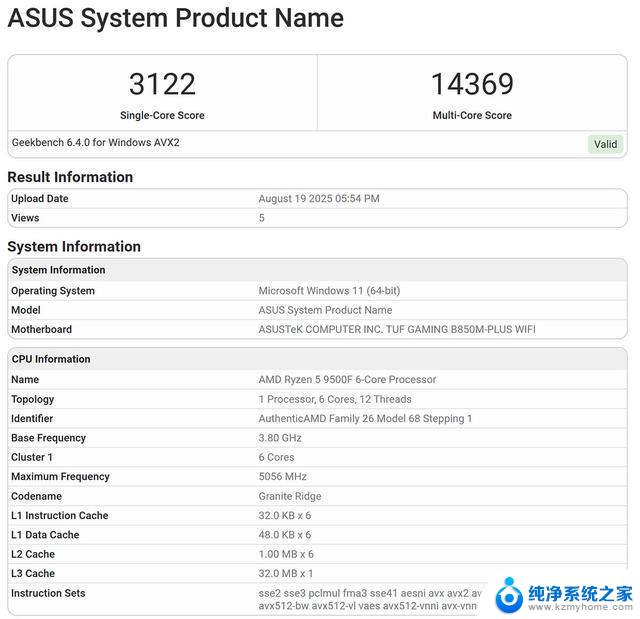Screen dimensions: 640x619
Task: Click the ASUS System Product Name heading
Action: [x=176, y=18]
